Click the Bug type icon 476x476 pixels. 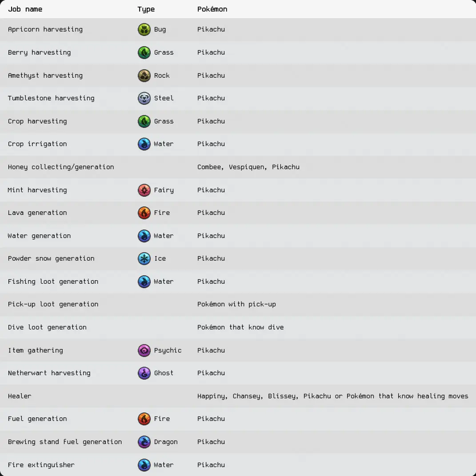(144, 30)
